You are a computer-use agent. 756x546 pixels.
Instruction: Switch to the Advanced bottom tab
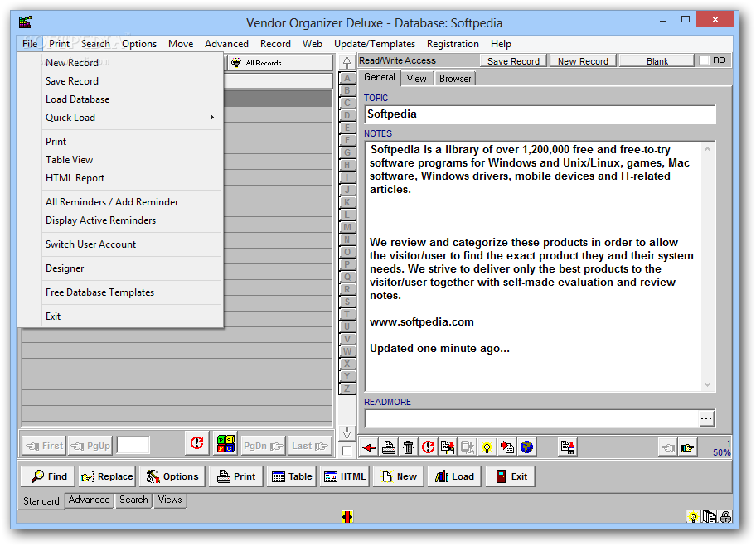coord(90,500)
